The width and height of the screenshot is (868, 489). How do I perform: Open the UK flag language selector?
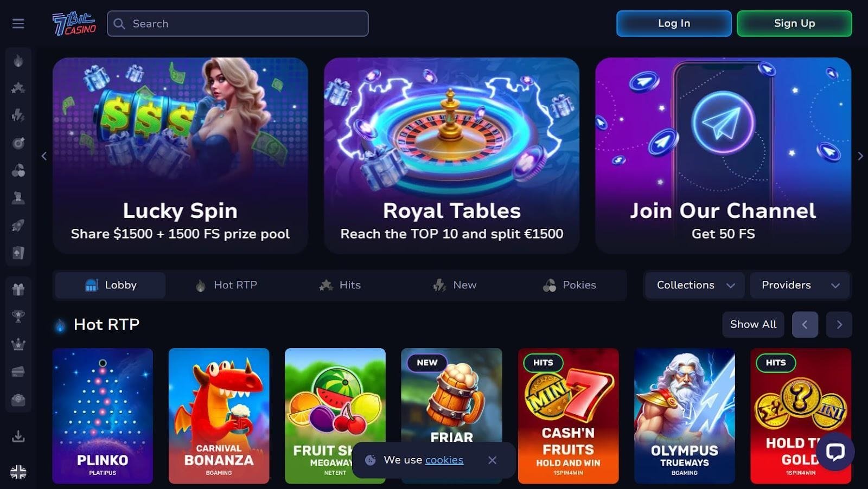tap(18, 472)
